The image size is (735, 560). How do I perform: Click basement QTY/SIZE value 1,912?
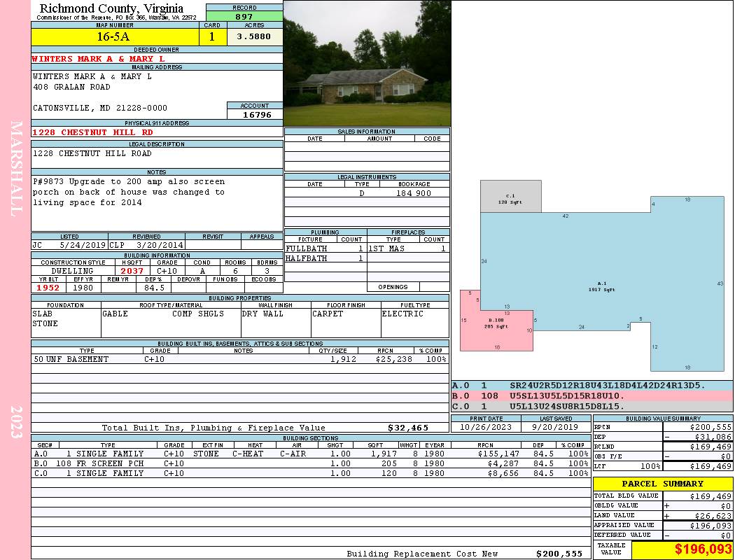click(x=343, y=359)
